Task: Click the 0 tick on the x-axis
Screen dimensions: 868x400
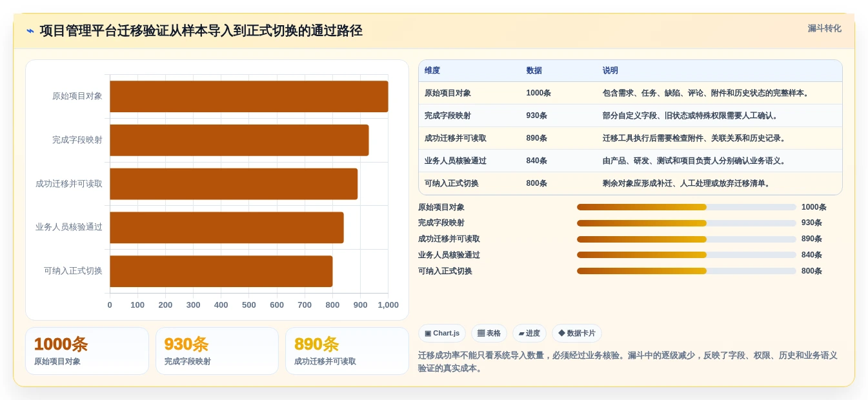Action: (110, 305)
